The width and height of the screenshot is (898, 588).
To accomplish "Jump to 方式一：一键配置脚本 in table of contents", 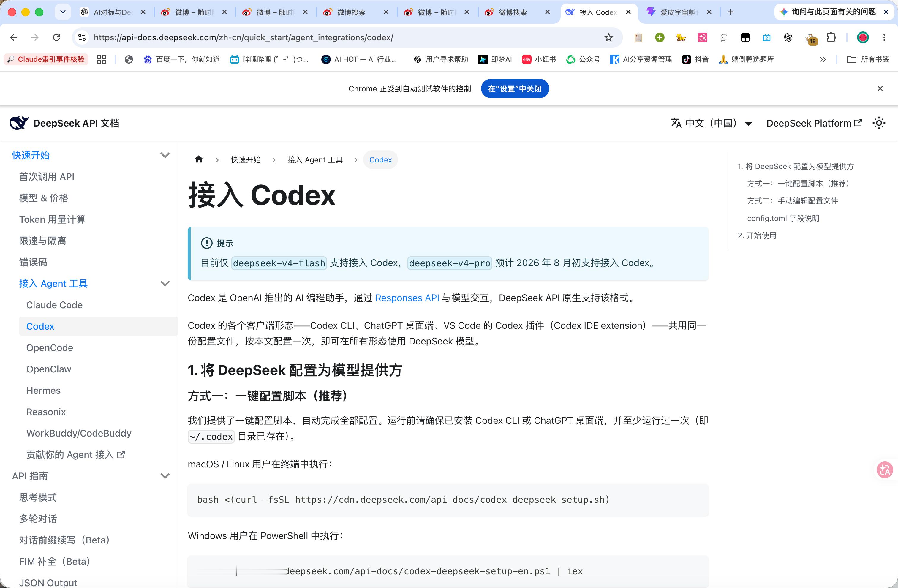I will 798,184.
